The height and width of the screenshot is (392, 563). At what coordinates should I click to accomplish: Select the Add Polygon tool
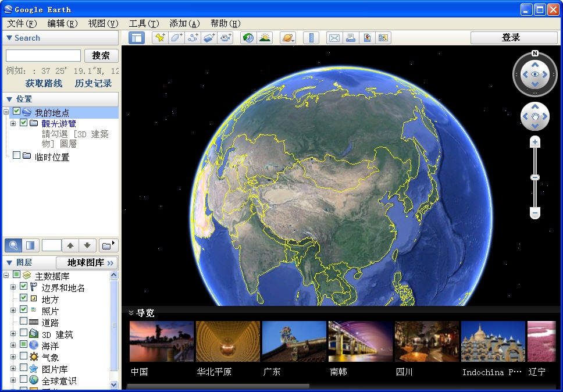click(177, 38)
